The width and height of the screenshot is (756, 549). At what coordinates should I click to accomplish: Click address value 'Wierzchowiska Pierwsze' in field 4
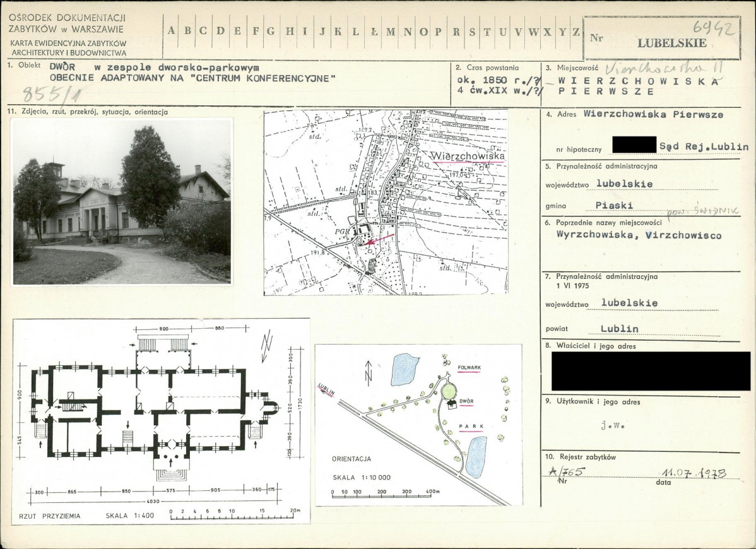653,115
